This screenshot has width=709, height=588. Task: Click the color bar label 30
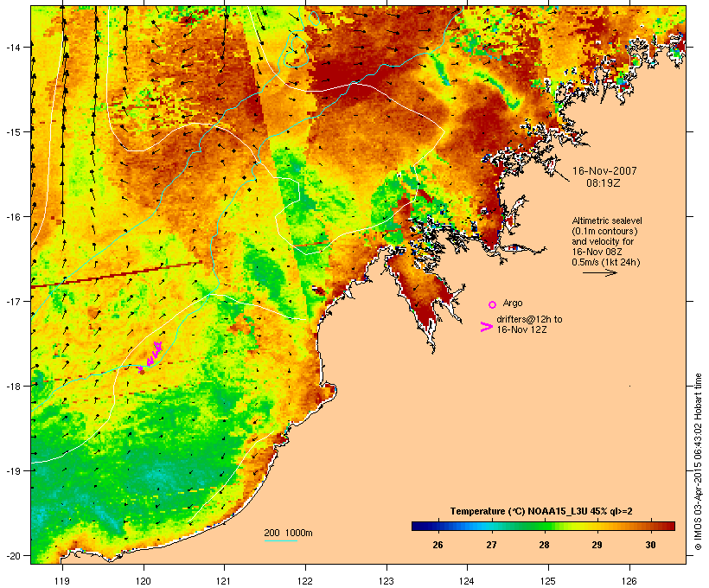[650, 545]
